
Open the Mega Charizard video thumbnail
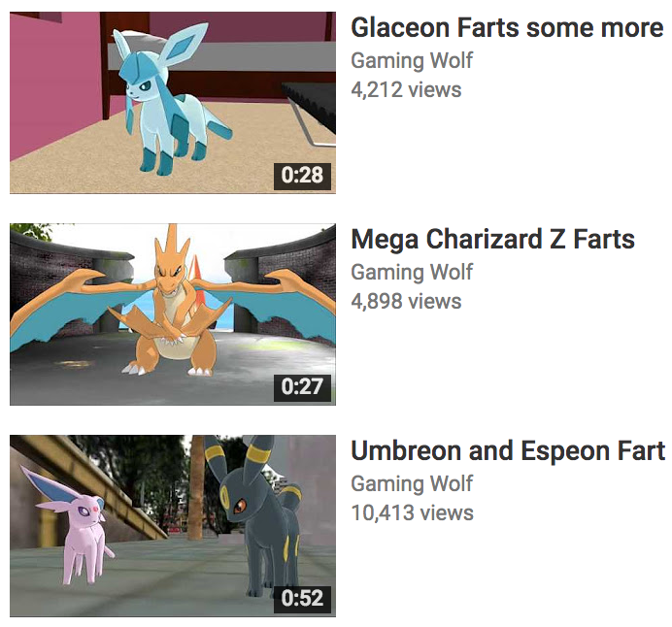pos(173,314)
